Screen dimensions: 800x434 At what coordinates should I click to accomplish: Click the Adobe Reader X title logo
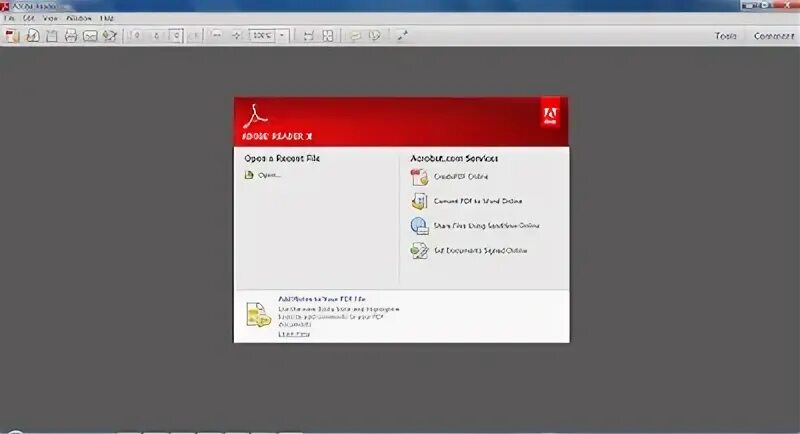pos(277,136)
